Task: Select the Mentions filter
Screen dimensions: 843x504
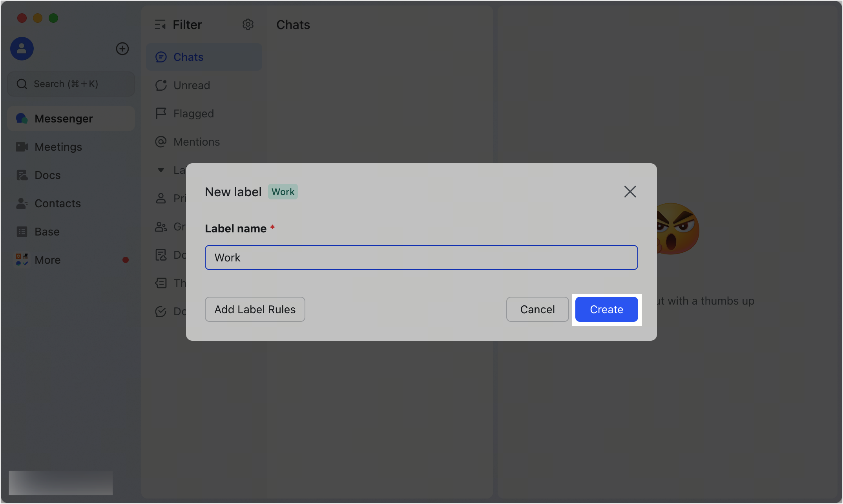Action: (x=196, y=142)
